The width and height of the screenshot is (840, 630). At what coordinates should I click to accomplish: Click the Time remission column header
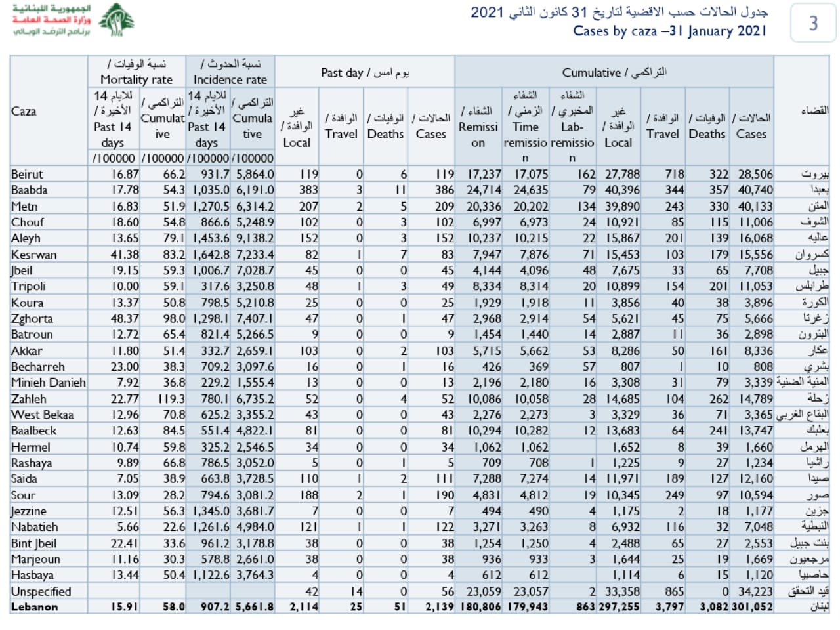tap(525, 126)
